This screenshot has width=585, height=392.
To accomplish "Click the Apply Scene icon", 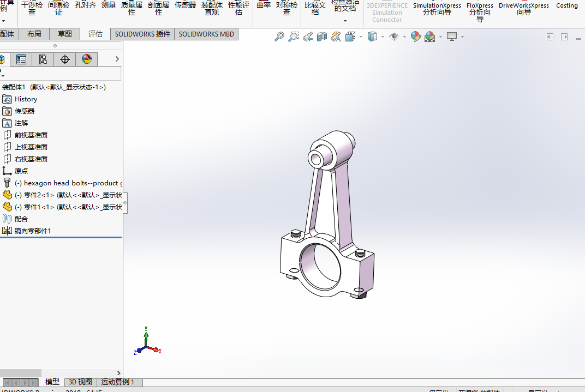I will click(430, 37).
